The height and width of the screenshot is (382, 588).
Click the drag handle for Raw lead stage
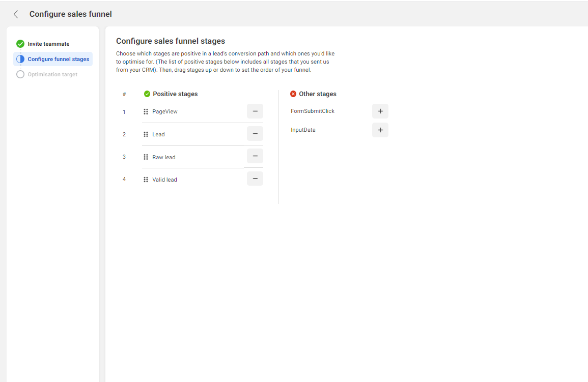146,157
